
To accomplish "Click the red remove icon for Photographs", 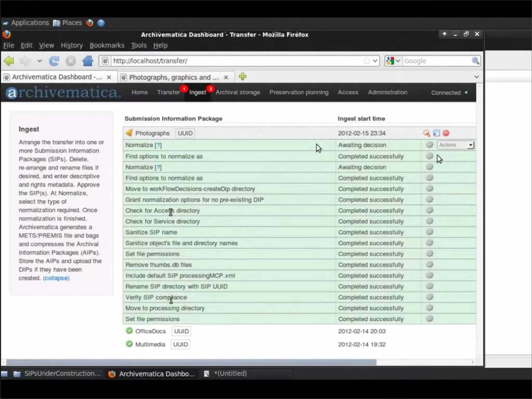I will coord(446,133).
